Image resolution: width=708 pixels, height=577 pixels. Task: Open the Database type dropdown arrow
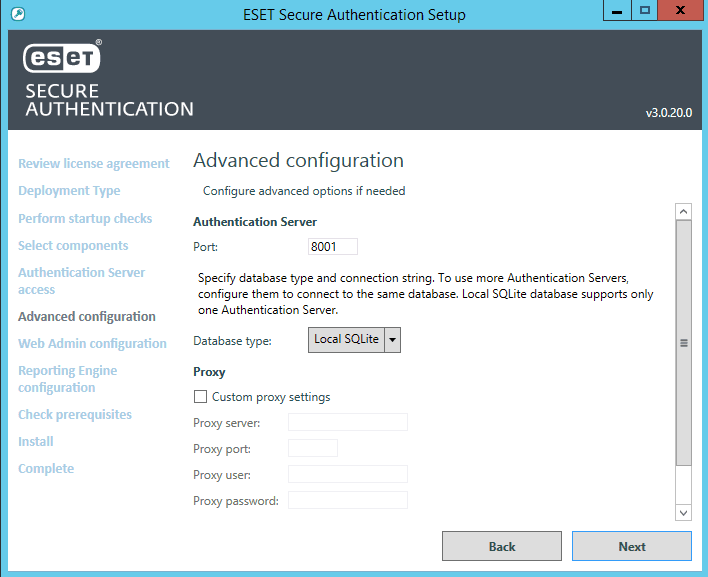pos(393,340)
